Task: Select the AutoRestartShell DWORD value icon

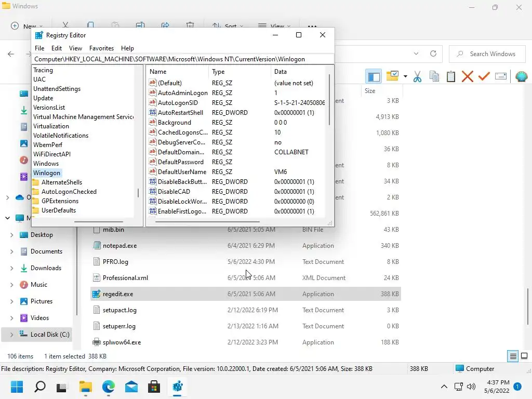Action: [153, 112]
